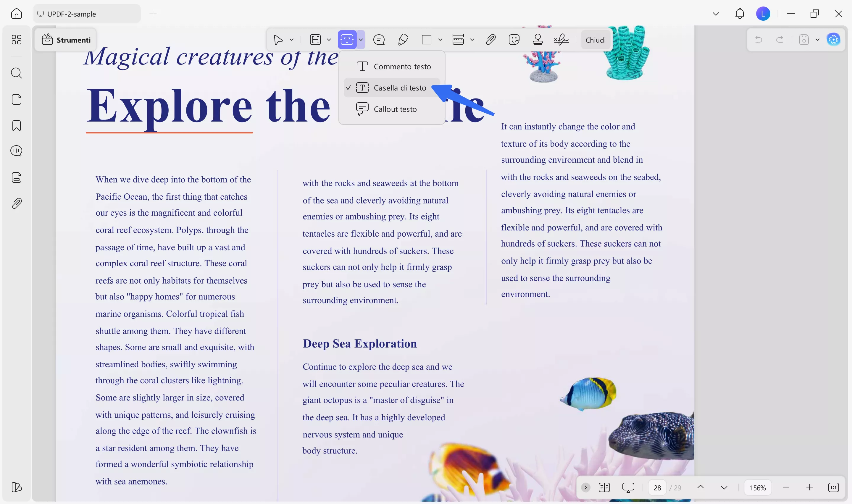The image size is (852, 504).
Task: Expand the highlight tool dropdown arrow
Action: [329, 40]
